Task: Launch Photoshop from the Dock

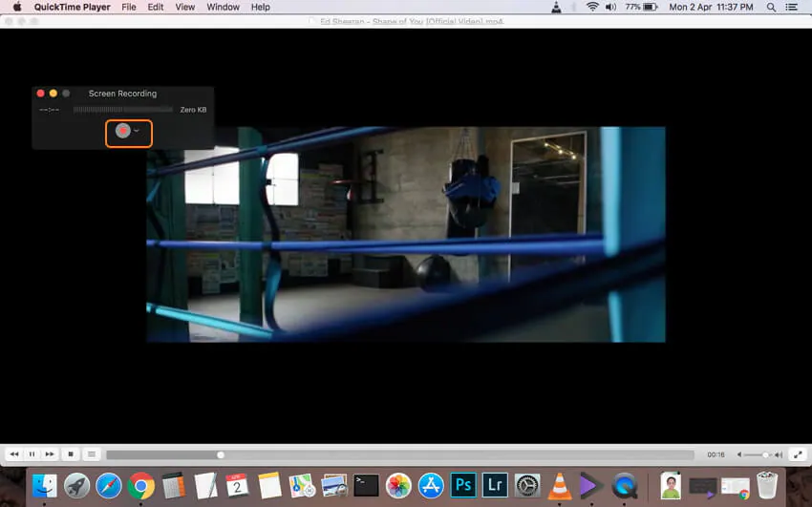Action: (x=463, y=486)
